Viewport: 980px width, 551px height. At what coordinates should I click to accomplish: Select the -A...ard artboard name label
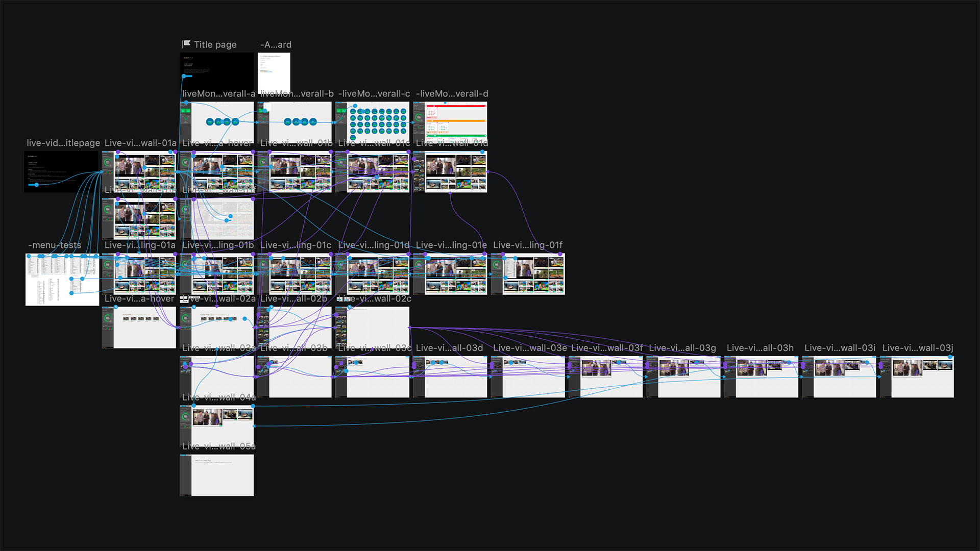pyautogui.click(x=276, y=44)
